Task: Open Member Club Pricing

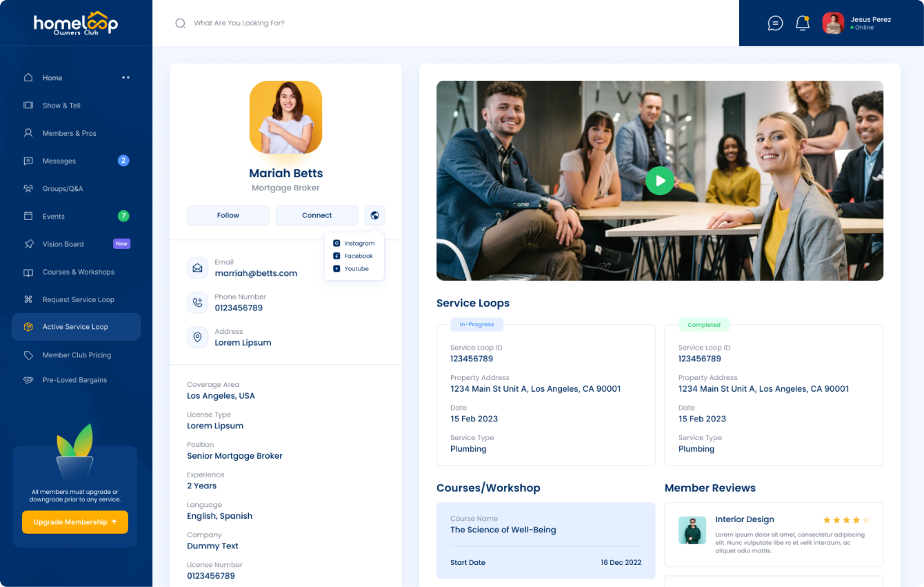Action: tap(76, 355)
